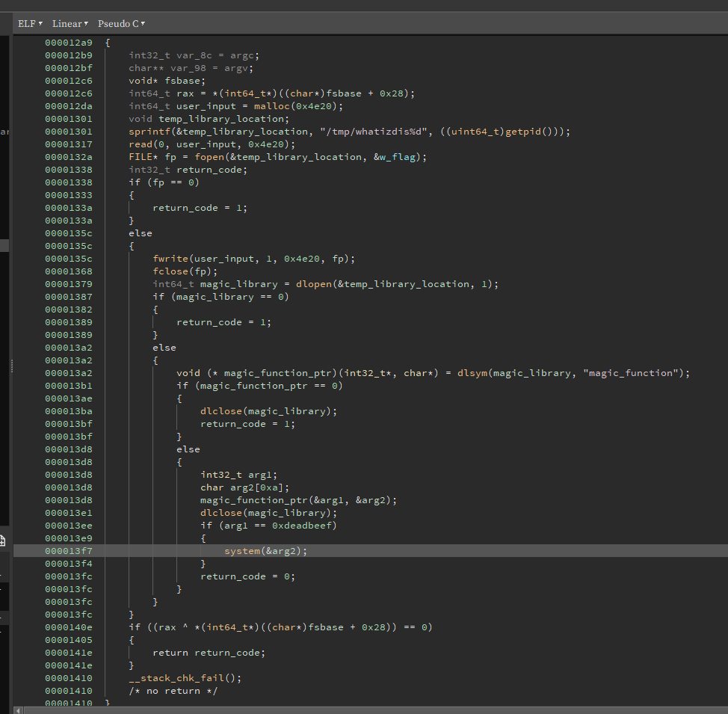Click the malloc function call
728x714 pixels.
coord(272,106)
